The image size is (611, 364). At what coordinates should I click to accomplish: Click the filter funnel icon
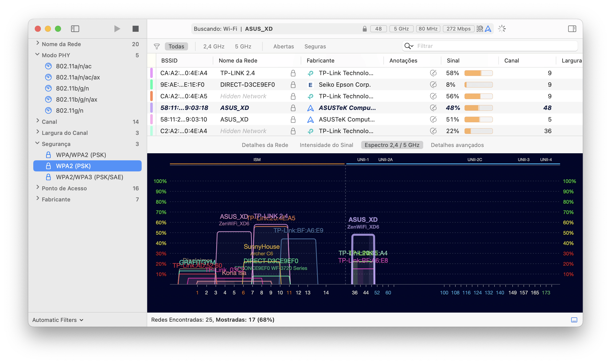click(x=157, y=46)
